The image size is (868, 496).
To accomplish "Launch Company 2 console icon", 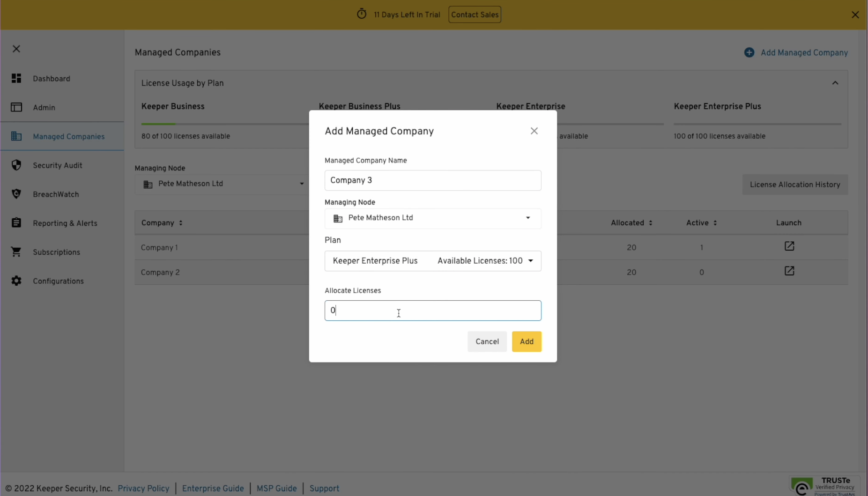I will point(789,271).
